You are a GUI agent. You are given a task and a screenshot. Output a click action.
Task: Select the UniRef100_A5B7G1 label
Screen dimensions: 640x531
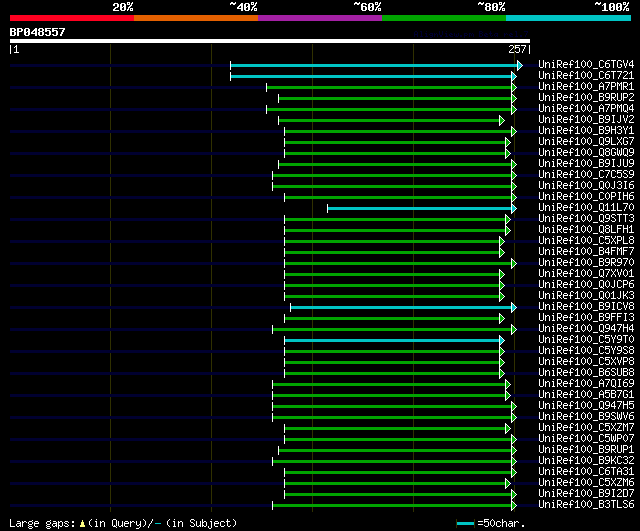[x=586, y=395]
